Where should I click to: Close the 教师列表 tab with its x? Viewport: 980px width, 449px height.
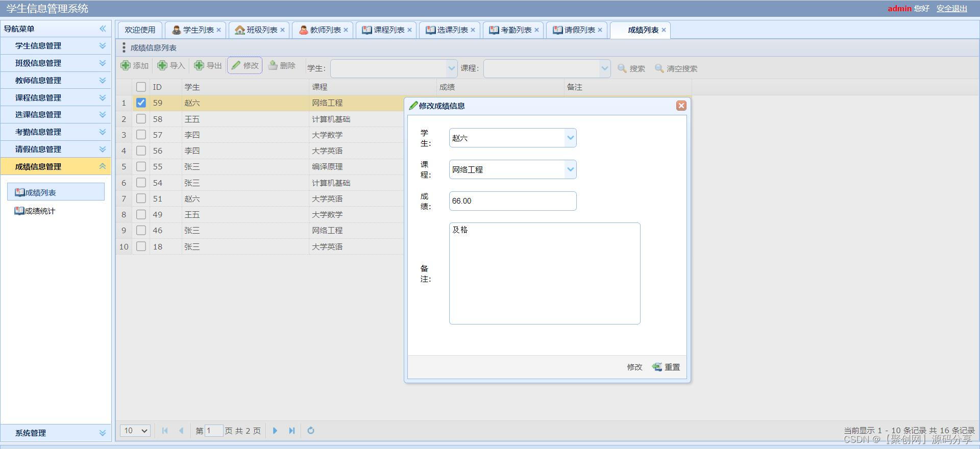[x=346, y=30]
